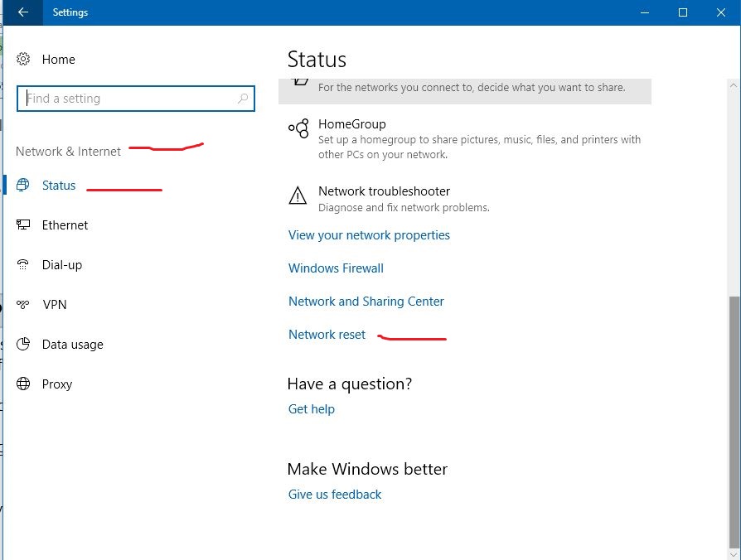Click the Network reset link

point(327,335)
